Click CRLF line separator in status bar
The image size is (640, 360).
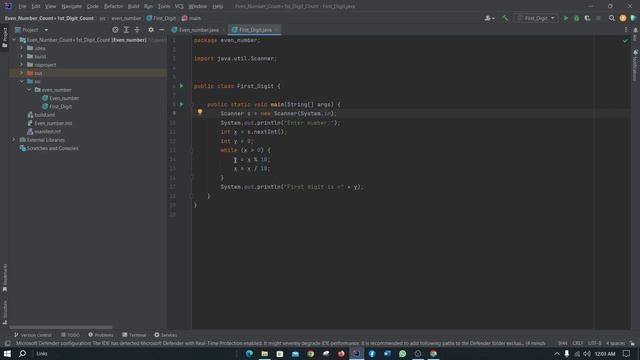(x=578, y=343)
